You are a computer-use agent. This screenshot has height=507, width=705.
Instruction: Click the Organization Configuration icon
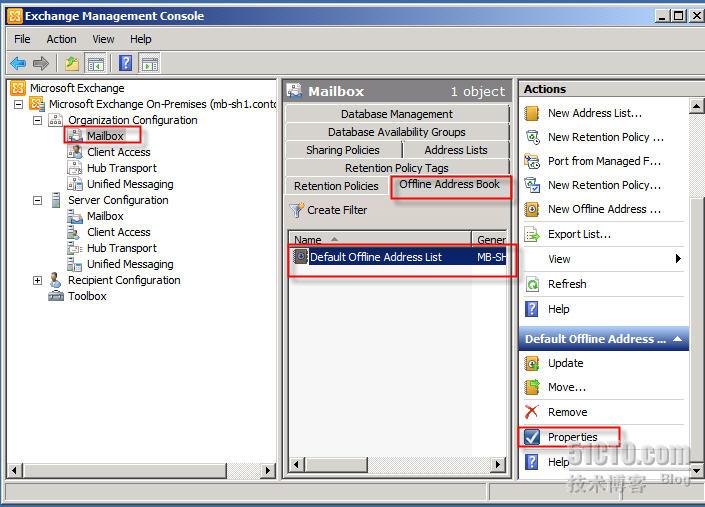click(x=55, y=120)
